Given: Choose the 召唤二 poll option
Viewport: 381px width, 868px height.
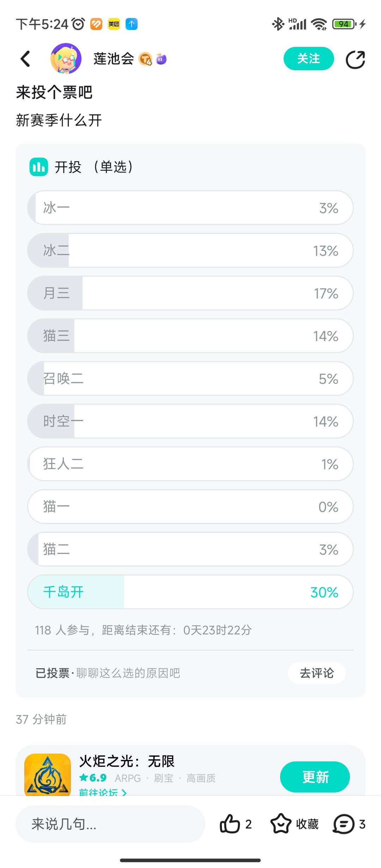Looking at the screenshot, I should pyautogui.click(x=190, y=379).
